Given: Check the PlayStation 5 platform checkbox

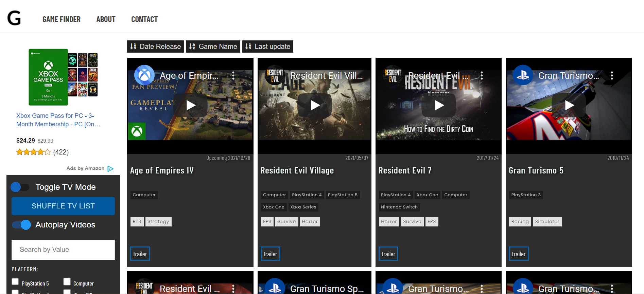Looking at the screenshot, I should [15, 282].
